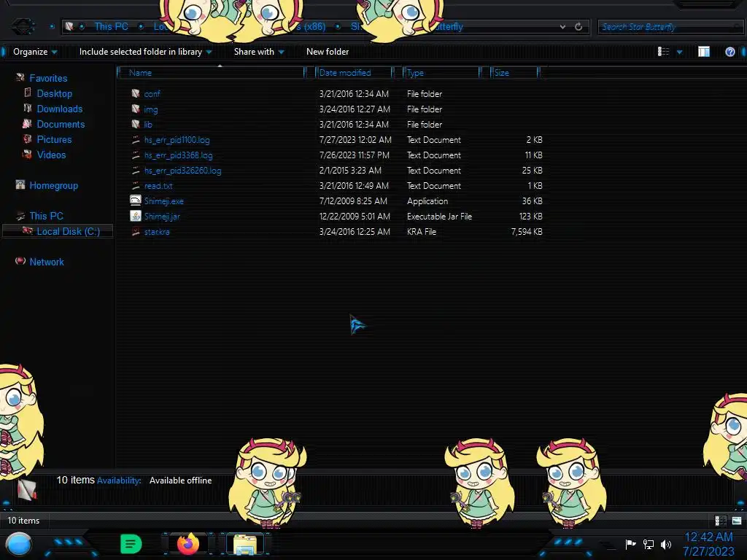Select hs_err_pid326260.log file icon
The image size is (747, 560).
(x=135, y=170)
